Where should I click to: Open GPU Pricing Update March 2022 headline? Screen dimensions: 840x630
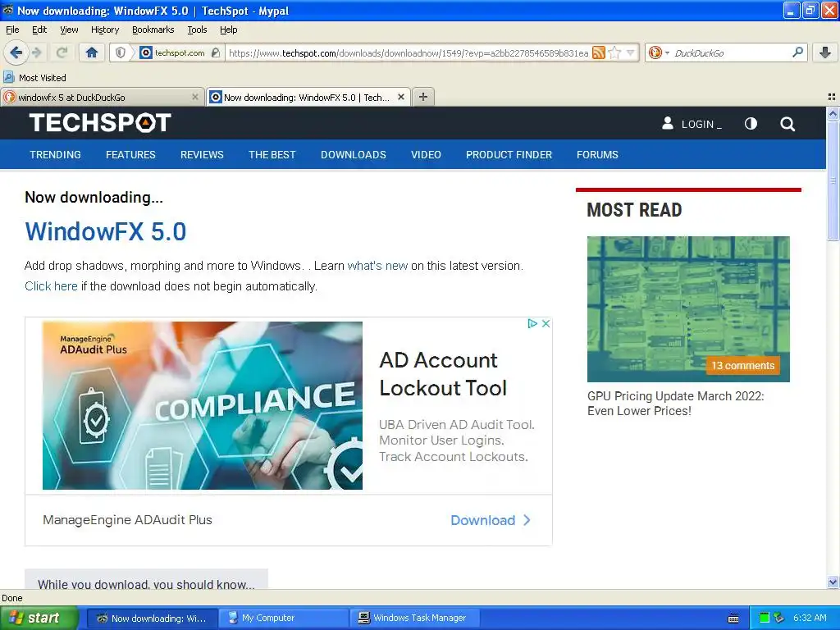click(x=676, y=404)
